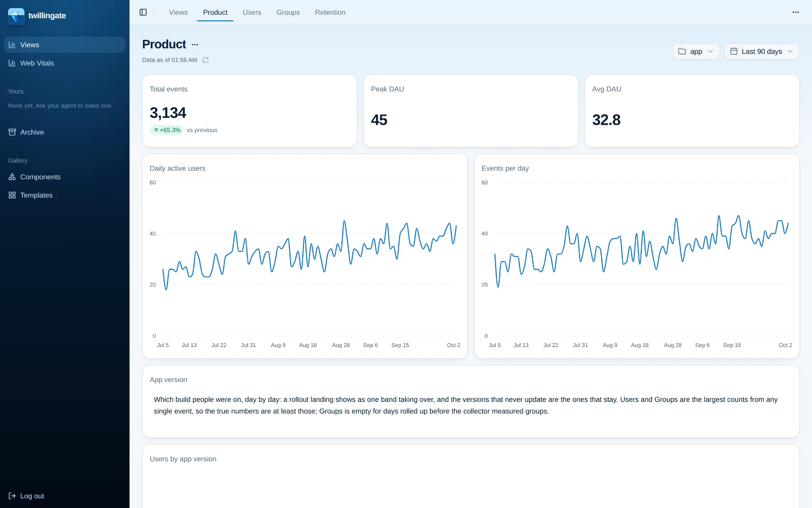The image size is (812, 508).
Task: Click the Avg DAU value 32.8
Action: pyautogui.click(x=606, y=120)
